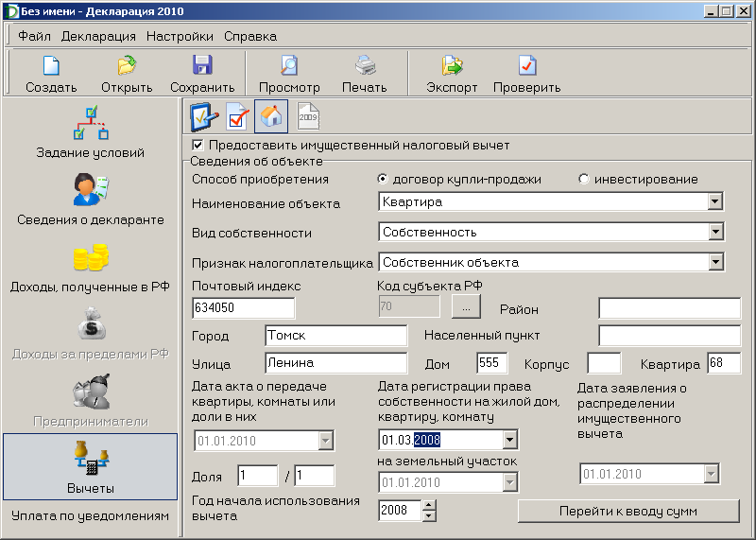Screen dimensions: 756x540
Task: Expand Вид собственности dropdown
Action: 715,232
